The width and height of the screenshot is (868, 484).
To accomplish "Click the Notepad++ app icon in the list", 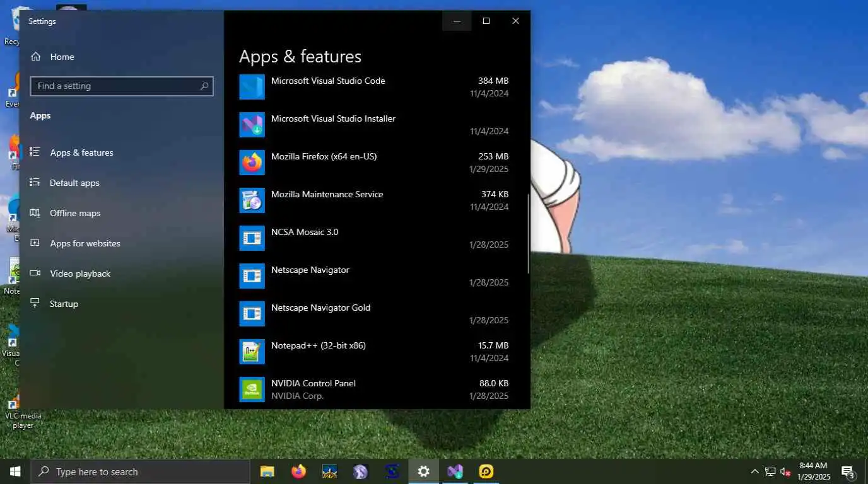I will (252, 352).
